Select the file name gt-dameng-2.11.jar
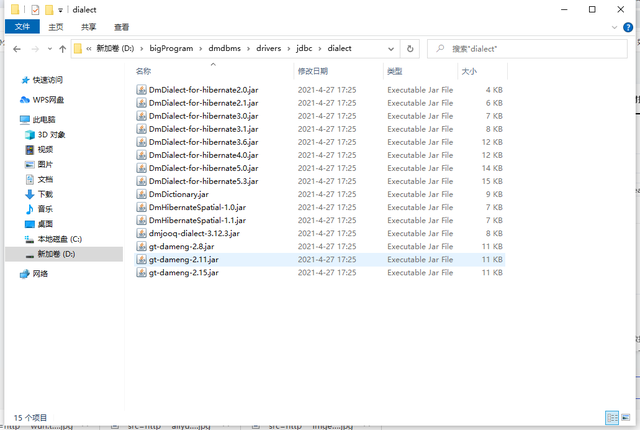Screen dimensions: 640x430 click(x=184, y=259)
